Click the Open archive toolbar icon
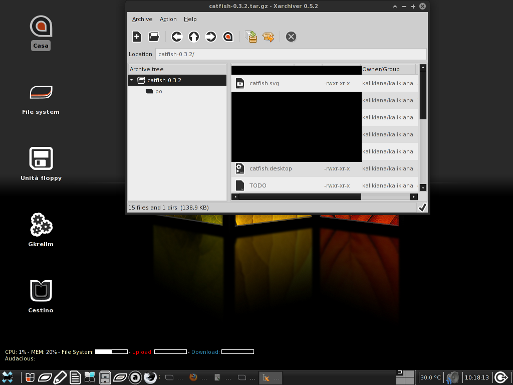 click(x=154, y=37)
